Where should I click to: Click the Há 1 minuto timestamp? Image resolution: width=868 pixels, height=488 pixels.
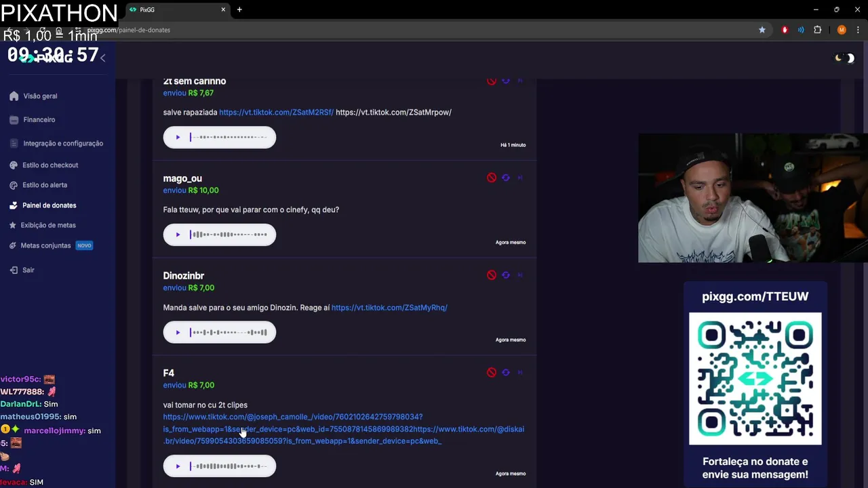(513, 145)
